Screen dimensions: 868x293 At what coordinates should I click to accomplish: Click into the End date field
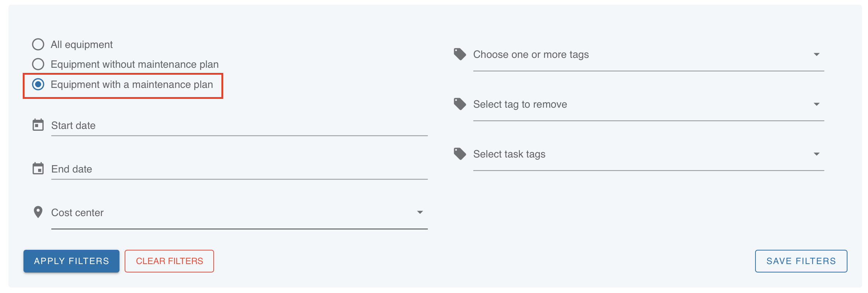click(239, 169)
